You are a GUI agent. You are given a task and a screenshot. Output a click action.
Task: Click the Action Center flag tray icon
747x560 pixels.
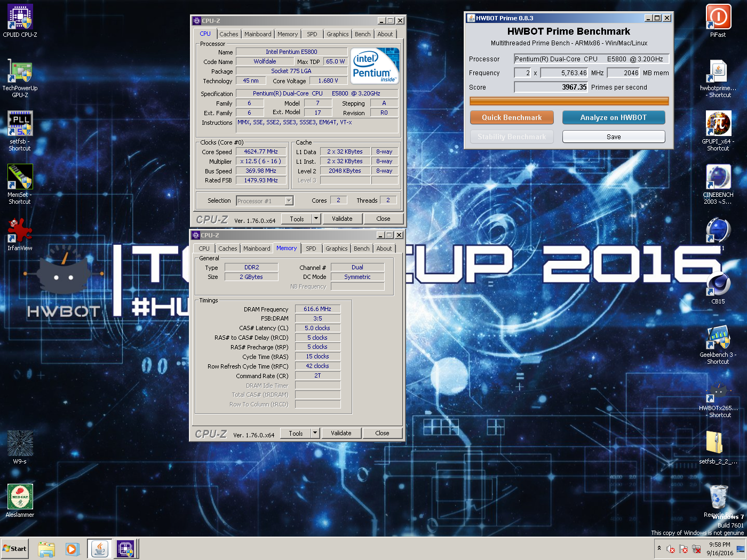click(x=684, y=549)
